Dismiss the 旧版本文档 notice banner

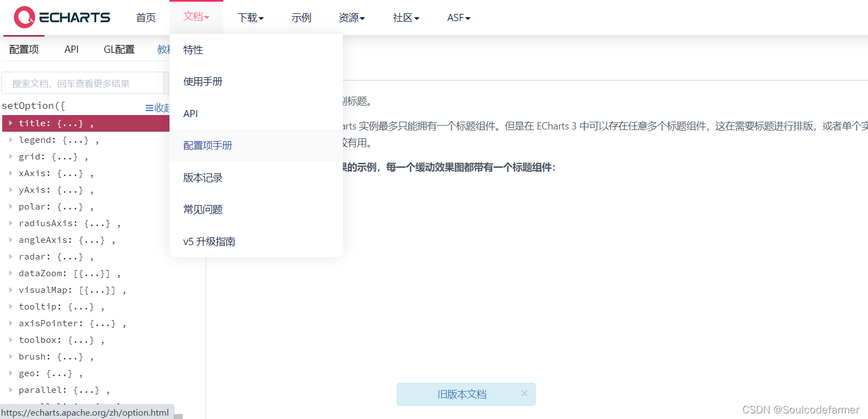pos(524,393)
